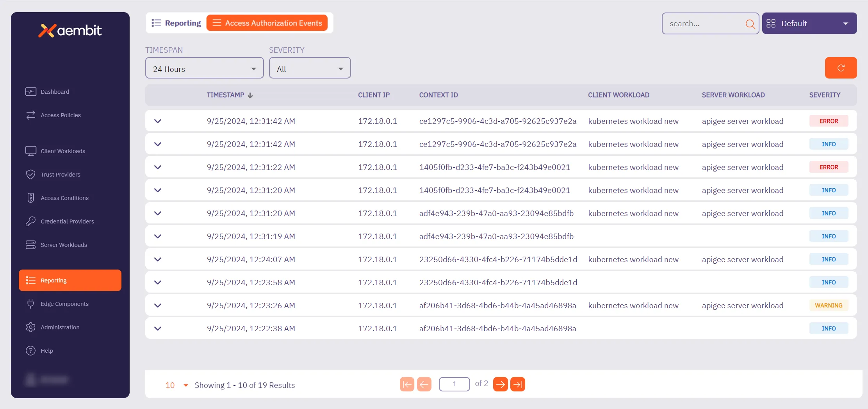The width and height of the screenshot is (868, 409).
Task: Select Reporting in the sidebar
Action: [70, 280]
